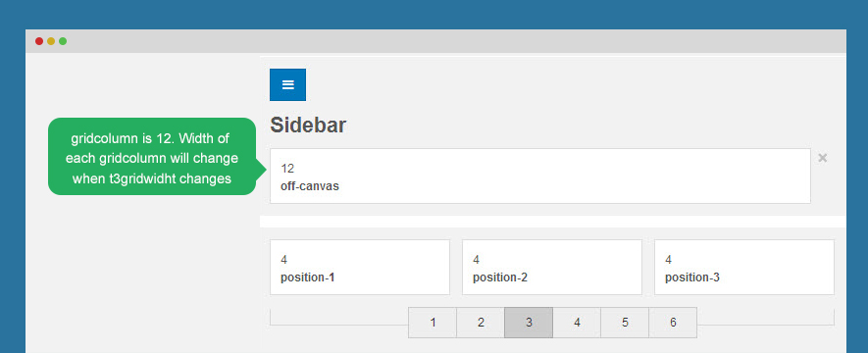Screen dimensions: 868x353
Task: Click the Sidebar heading
Action: [x=308, y=126]
